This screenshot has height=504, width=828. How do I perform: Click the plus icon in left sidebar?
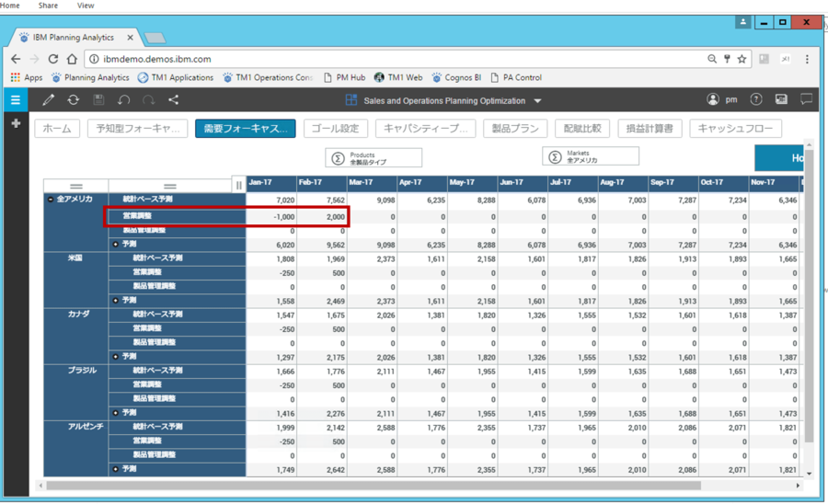(x=15, y=123)
